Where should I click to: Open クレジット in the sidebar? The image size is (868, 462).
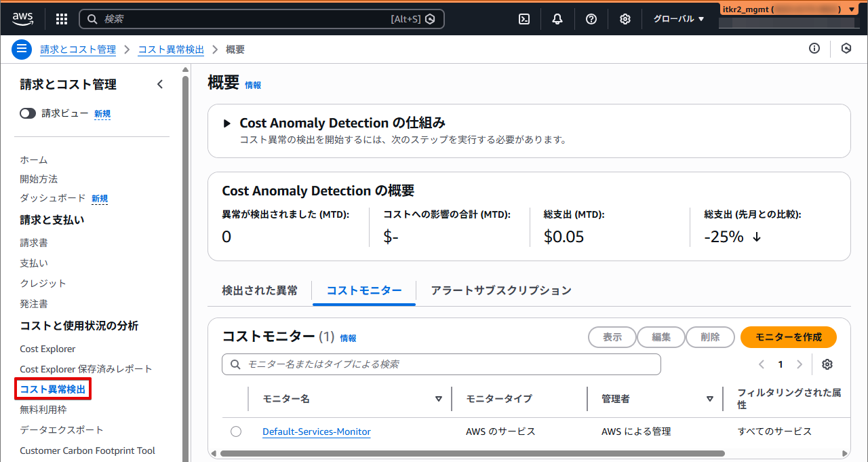coord(43,284)
